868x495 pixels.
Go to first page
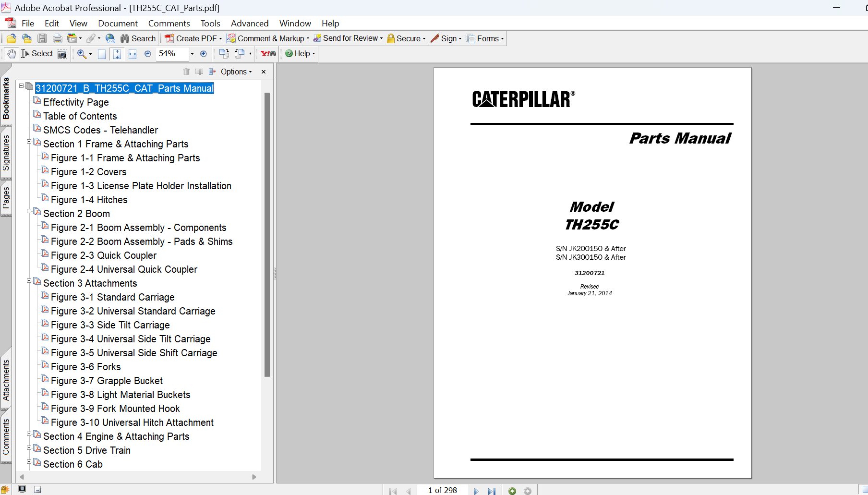[393, 491]
